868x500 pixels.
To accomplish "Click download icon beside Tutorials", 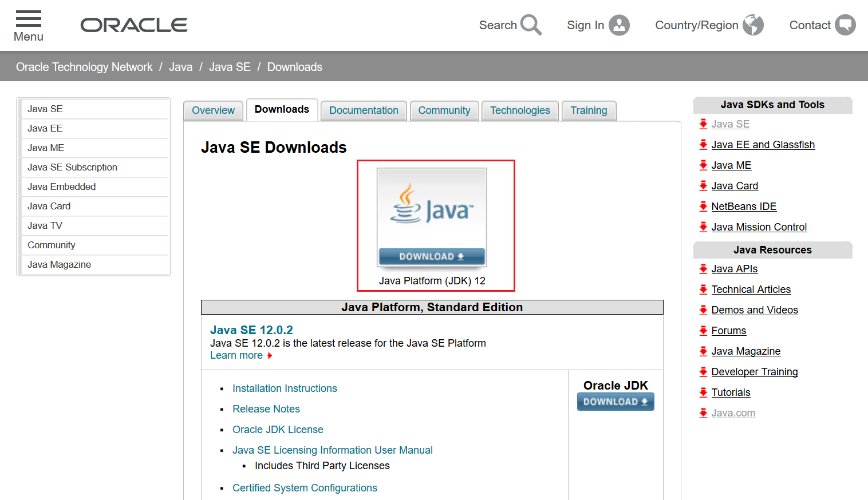I will (x=703, y=392).
